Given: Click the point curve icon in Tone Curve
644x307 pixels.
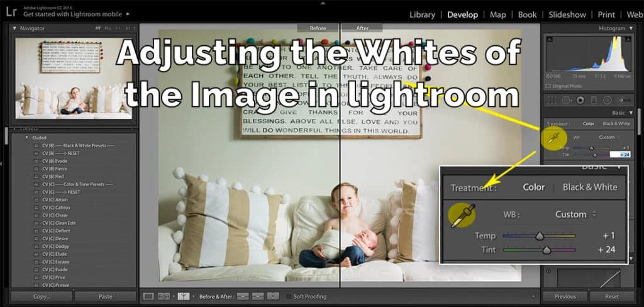Looking at the screenshot, I should pyautogui.click(x=549, y=271).
